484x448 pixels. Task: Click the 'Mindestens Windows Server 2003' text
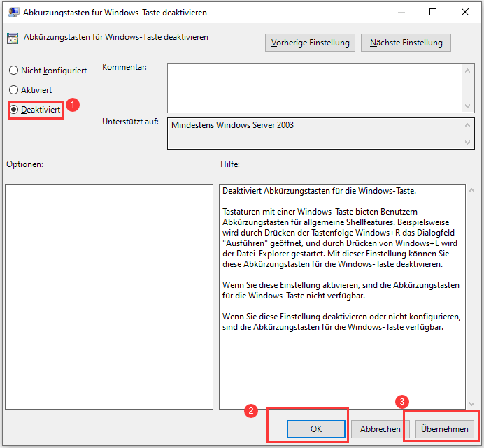[x=232, y=125]
